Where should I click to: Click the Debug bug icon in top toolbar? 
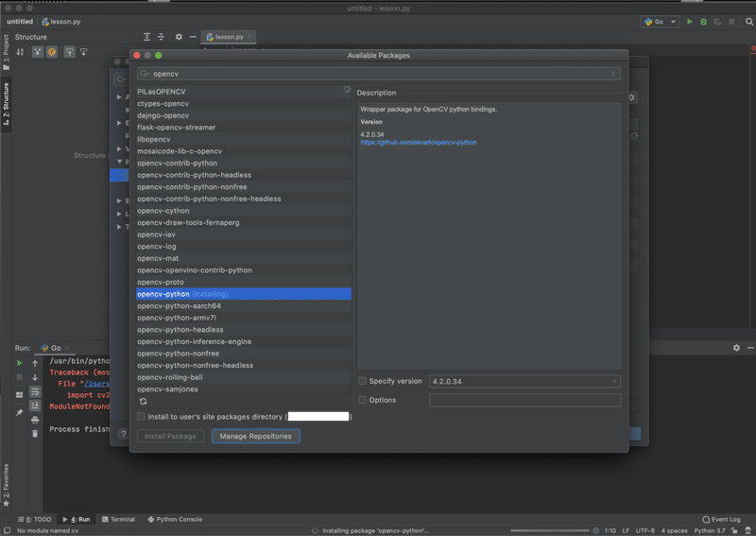coord(703,22)
